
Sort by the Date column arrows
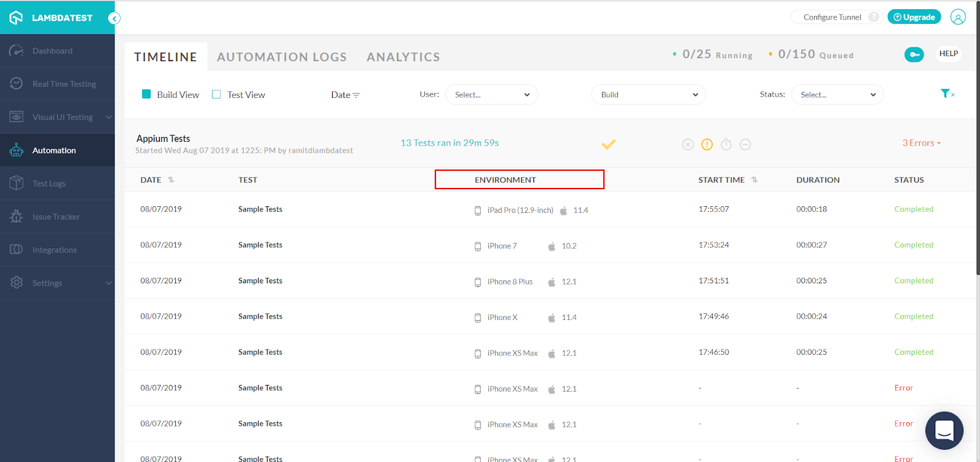coord(171,180)
